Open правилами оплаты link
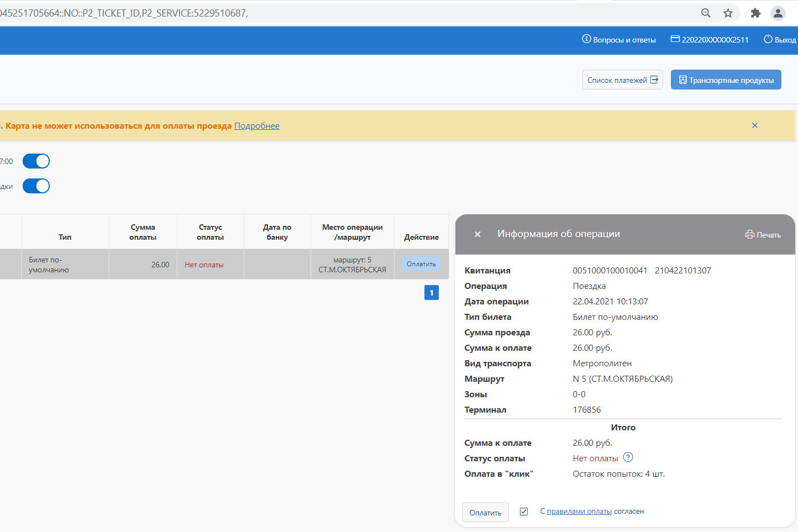Image resolution: width=798 pixels, height=532 pixels. [579, 512]
